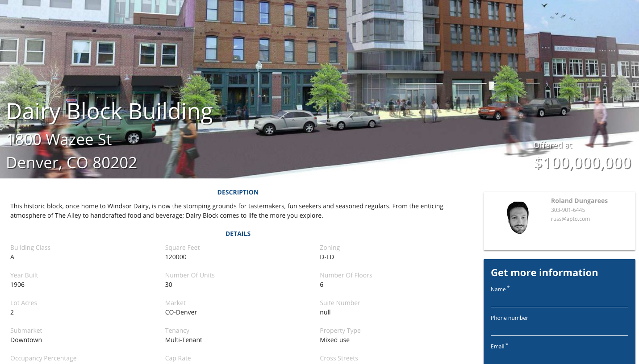Image resolution: width=639 pixels, height=364 pixels.
Task: Click the DETAILS heading
Action: click(x=238, y=234)
